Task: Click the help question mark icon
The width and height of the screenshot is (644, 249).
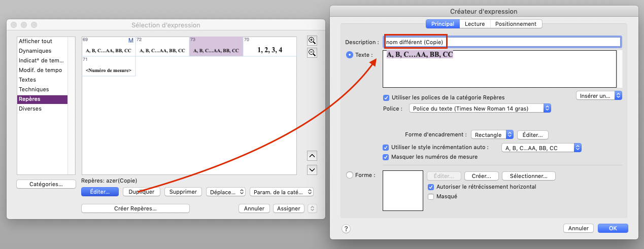Action: pyautogui.click(x=346, y=229)
